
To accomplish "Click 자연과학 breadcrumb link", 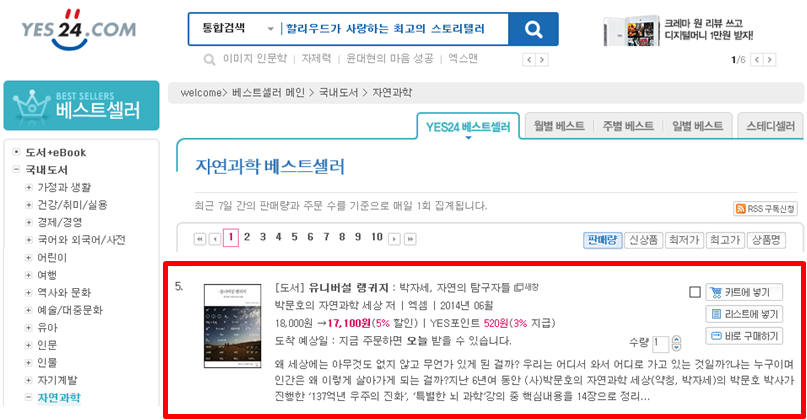I will click(x=392, y=93).
